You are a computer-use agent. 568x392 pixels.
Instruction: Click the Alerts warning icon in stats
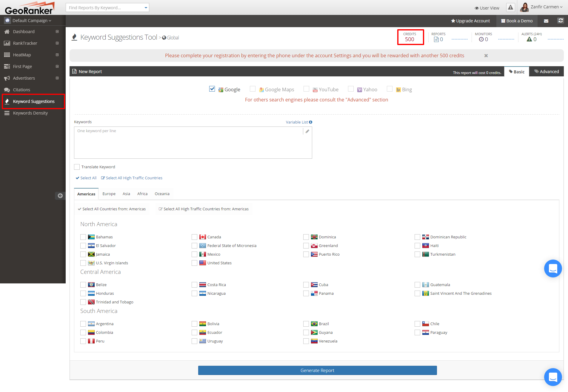tap(529, 39)
